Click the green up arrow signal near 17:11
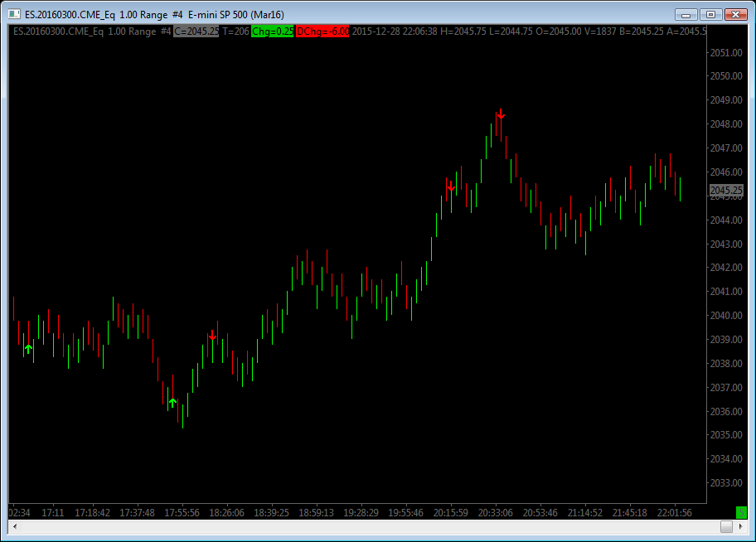Viewport: 756px width, 542px height. [28, 349]
